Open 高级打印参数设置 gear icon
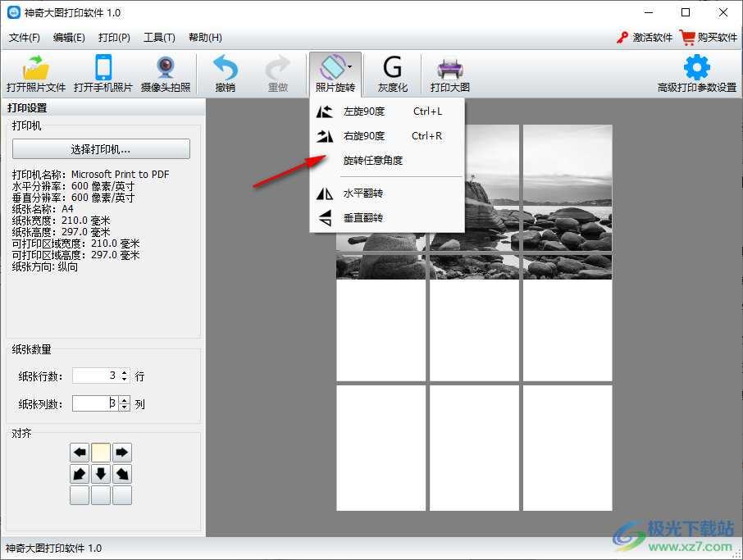This screenshot has height=560, width=743. pyautogui.click(x=697, y=68)
